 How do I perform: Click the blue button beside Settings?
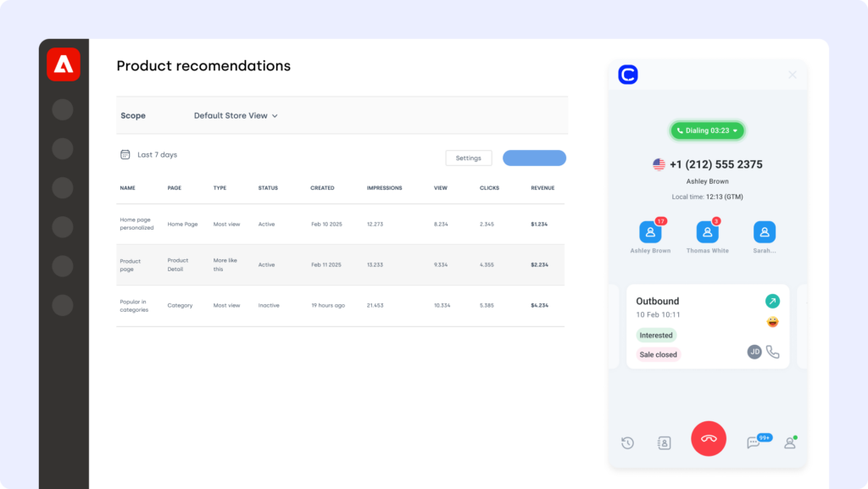click(534, 158)
